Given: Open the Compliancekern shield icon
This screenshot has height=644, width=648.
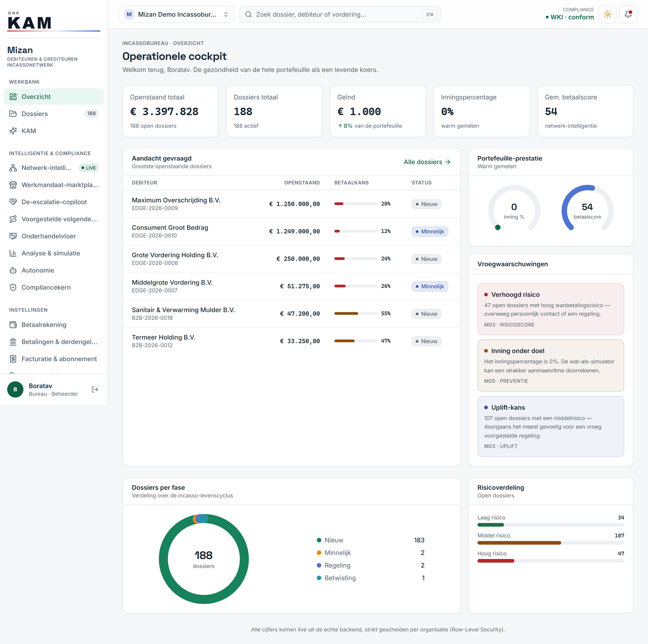Looking at the screenshot, I should 13,287.
